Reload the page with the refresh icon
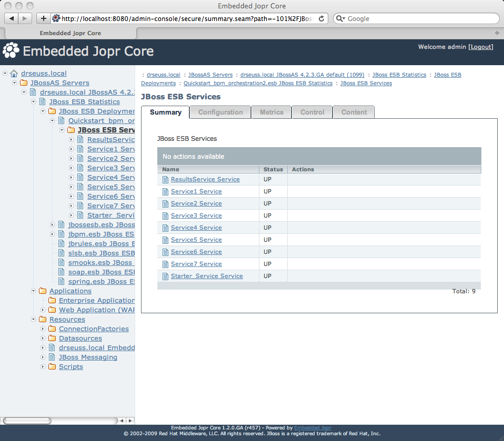The image size is (504, 441). 321,18
